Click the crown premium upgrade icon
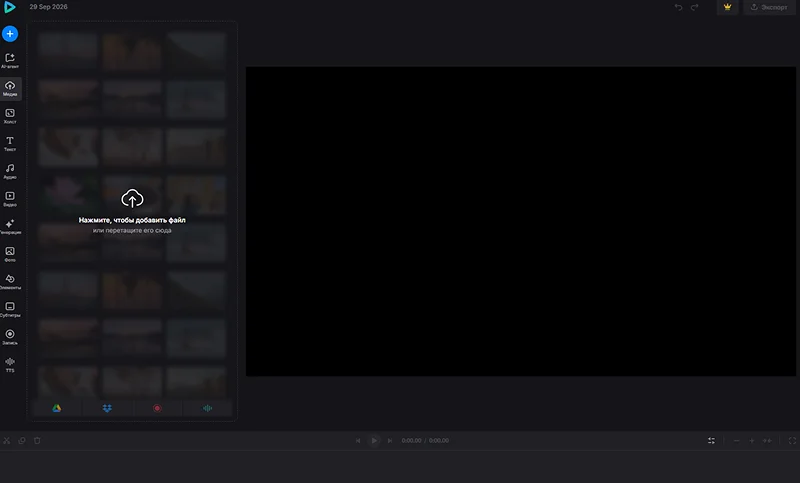This screenshot has width=800, height=483. [x=728, y=7]
